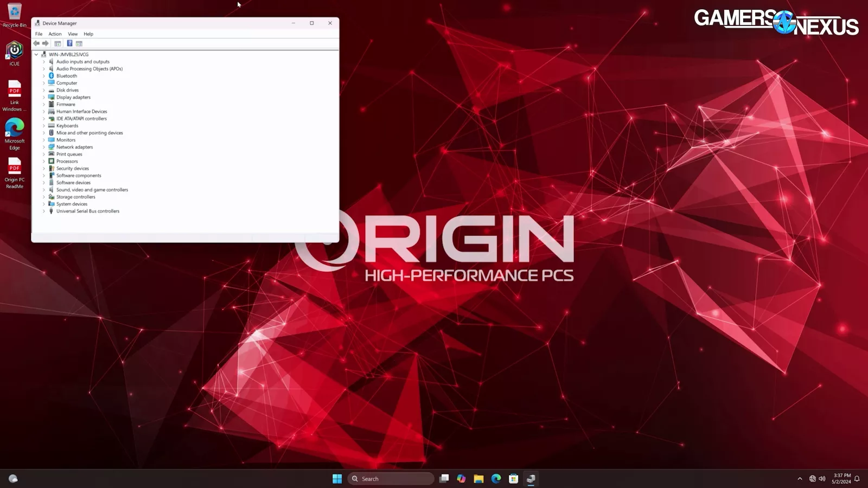
Task: Expand the Network adapters node
Action: point(44,147)
